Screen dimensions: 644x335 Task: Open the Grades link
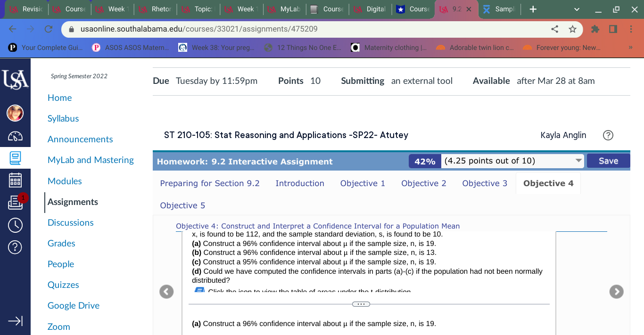[61, 243]
